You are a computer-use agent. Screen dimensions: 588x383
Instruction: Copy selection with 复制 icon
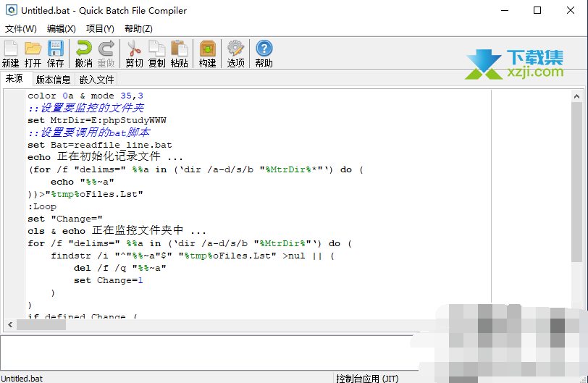coord(156,54)
